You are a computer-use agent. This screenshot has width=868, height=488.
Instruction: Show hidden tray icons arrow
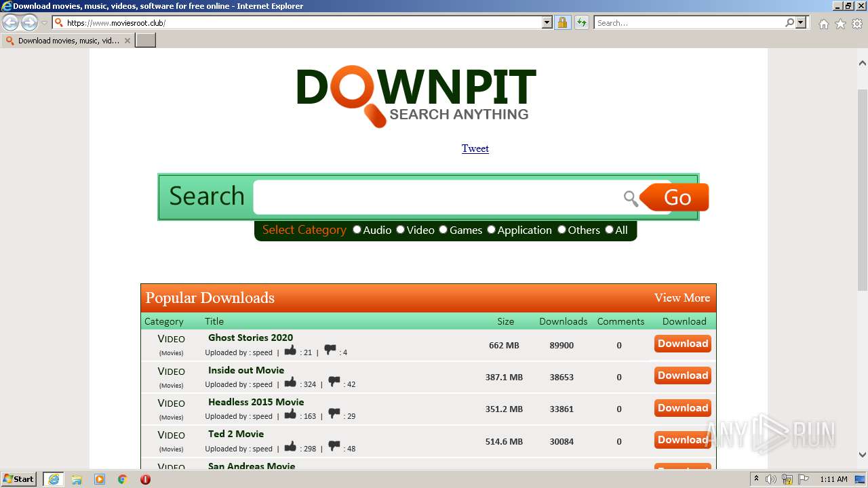[756, 479]
